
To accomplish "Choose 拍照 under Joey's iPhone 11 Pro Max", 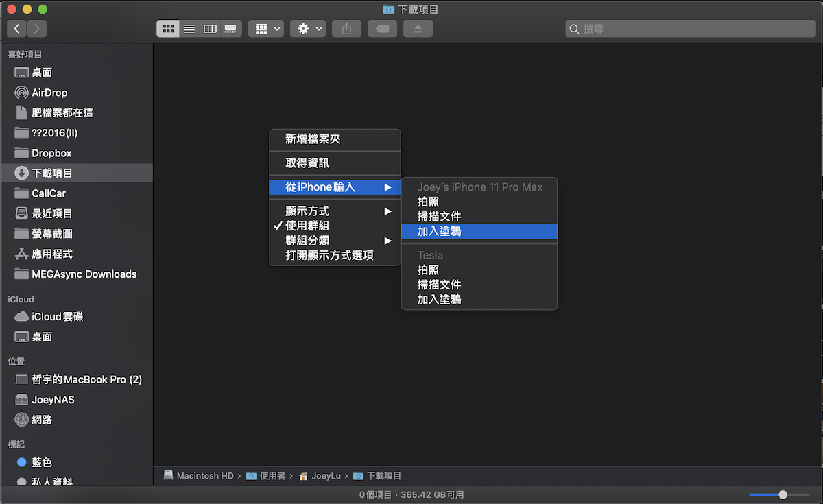I will click(479, 202).
